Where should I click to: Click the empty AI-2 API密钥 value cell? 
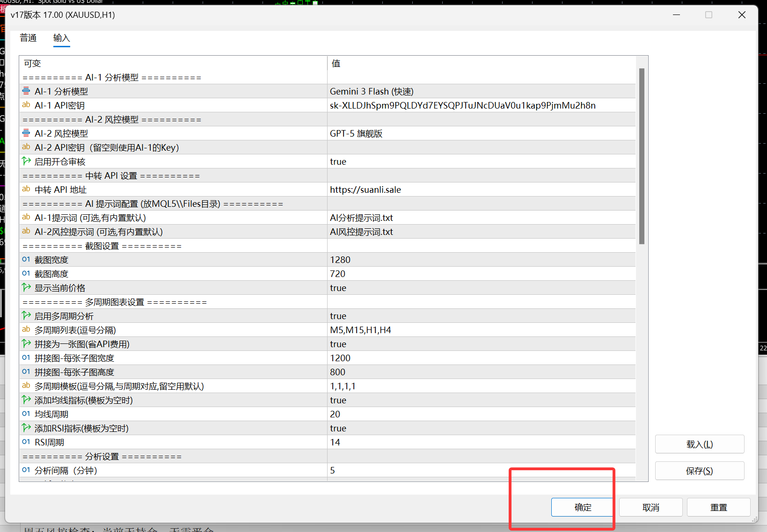[481, 147]
